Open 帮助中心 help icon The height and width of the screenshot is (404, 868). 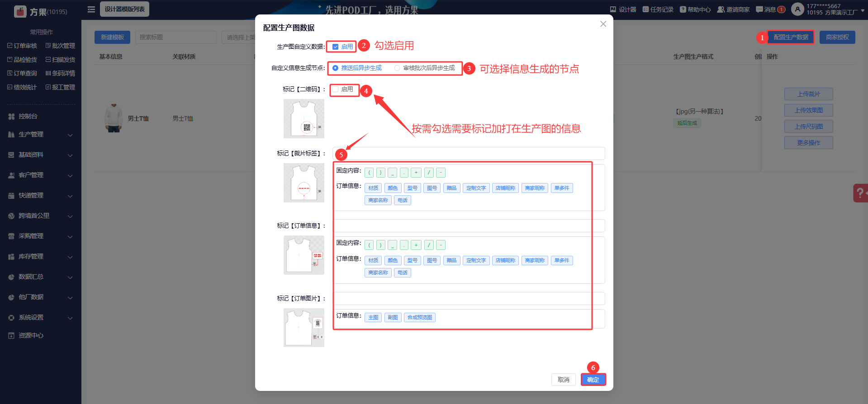coord(683,9)
